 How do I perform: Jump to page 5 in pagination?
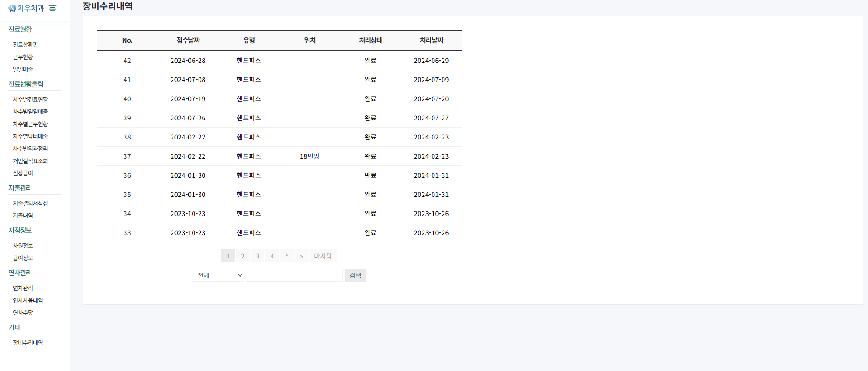(x=287, y=256)
